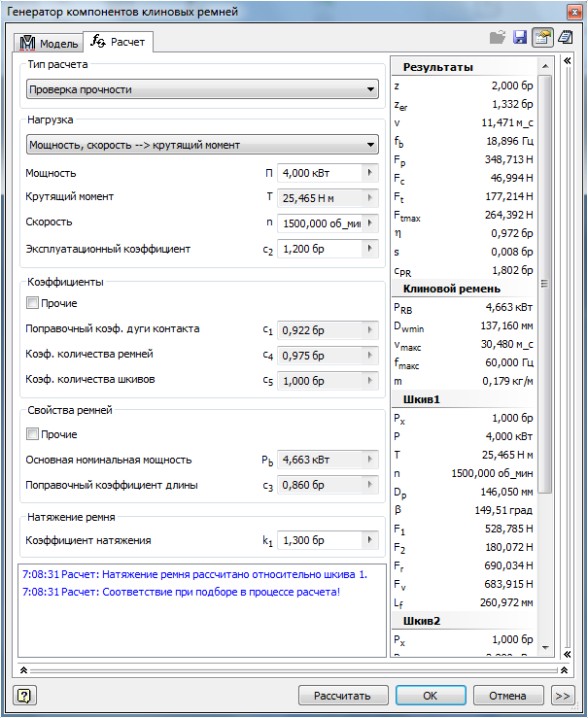Viewport: 588px width, 718px height.
Task: Click arrow next to Скорость 1500,000 field
Action: pos(370,223)
